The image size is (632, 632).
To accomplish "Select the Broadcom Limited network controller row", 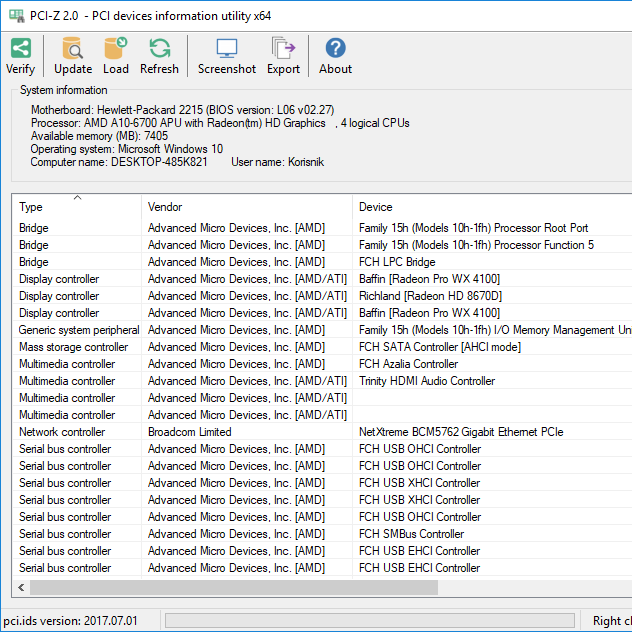I will (x=189, y=432).
